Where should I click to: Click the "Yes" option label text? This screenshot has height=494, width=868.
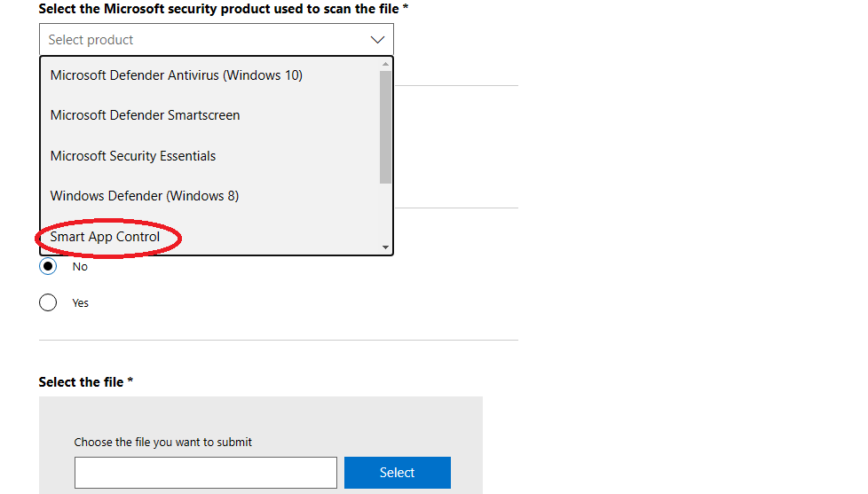pos(81,303)
